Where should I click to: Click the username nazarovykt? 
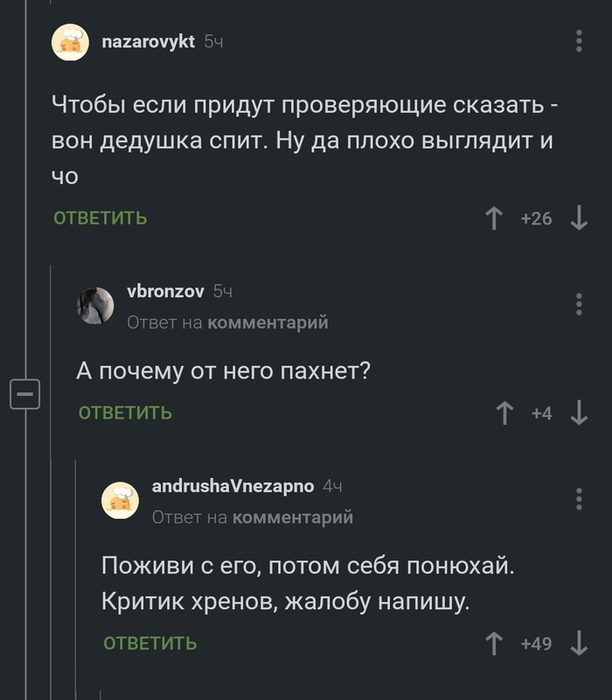pyautogui.click(x=147, y=38)
